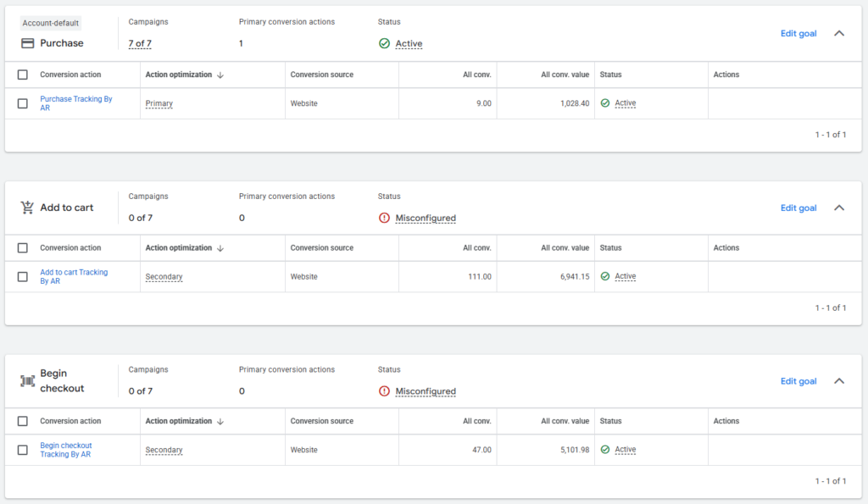Click Secondary label in Add to cart Tracking row
Screen dimensions: 868x504
click(164, 277)
